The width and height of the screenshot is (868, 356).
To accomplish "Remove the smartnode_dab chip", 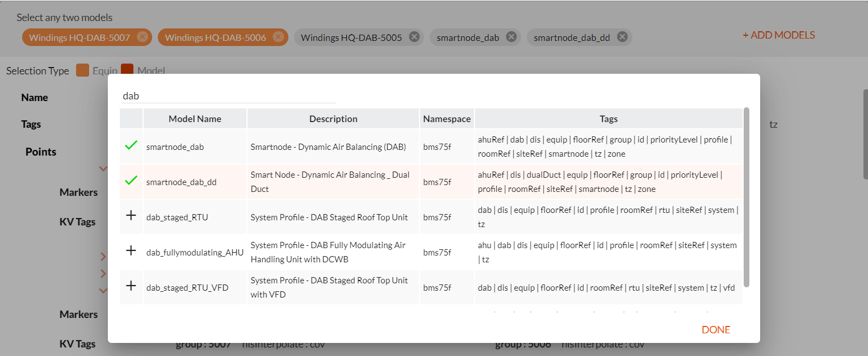I will click(x=511, y=37).
